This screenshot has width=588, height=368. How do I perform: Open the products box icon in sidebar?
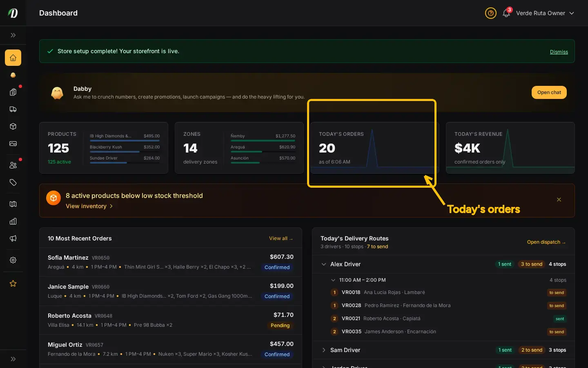(x=13, y=126)
